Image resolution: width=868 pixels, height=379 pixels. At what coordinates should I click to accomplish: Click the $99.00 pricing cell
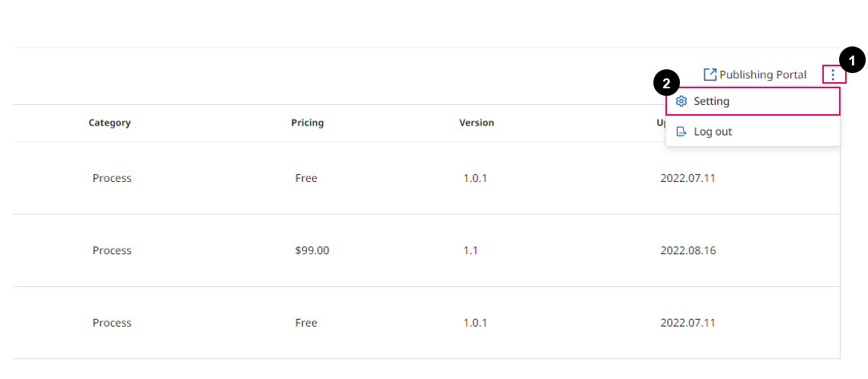pyautogui.click(x=312, y=250)
